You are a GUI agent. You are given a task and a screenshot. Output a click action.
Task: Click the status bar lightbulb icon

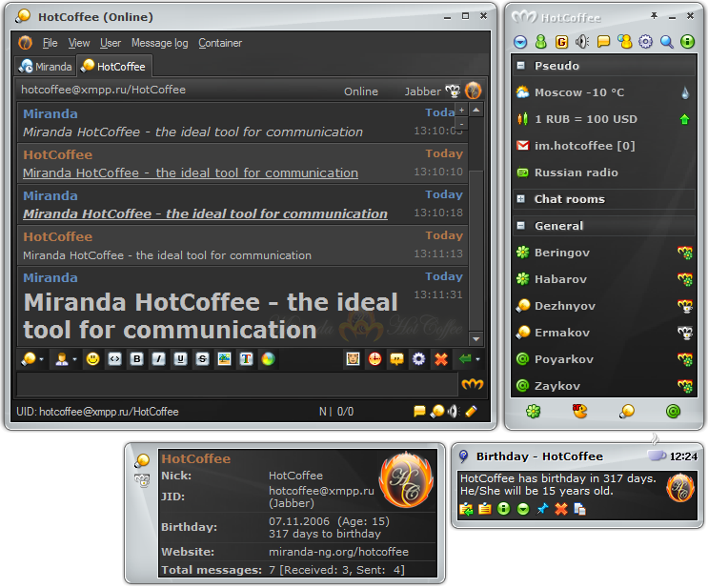click(x=437, y=412)
